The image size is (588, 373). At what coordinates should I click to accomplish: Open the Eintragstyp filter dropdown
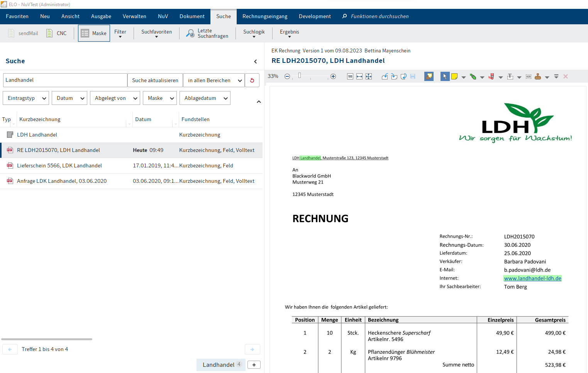point(26,98)
